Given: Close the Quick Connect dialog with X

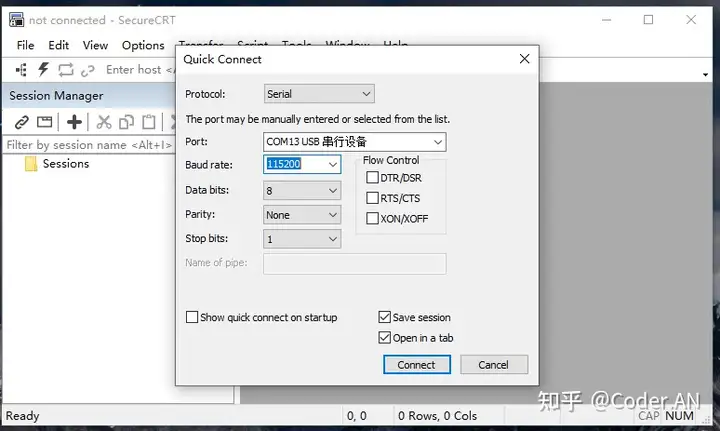Looking at the screenshot, I should pos(524,59).
